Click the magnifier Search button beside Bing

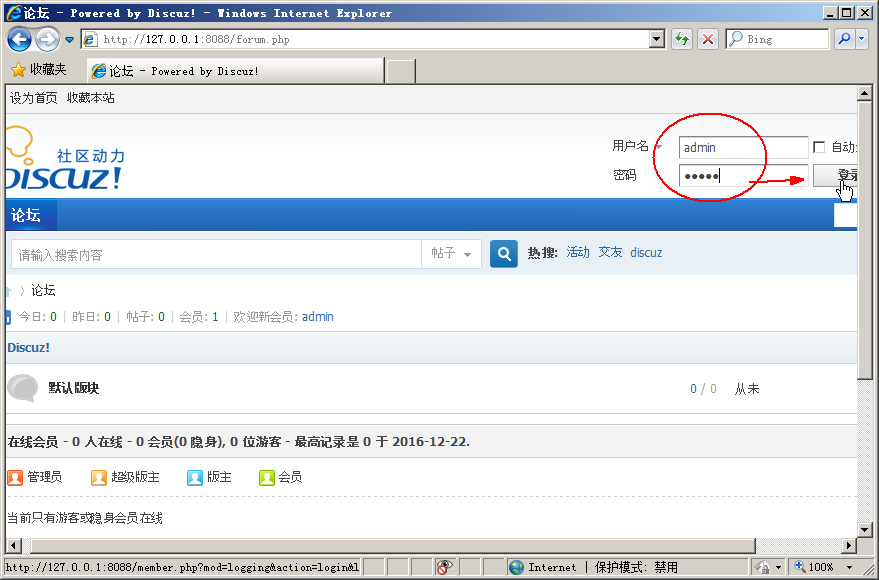pos(844,39)
